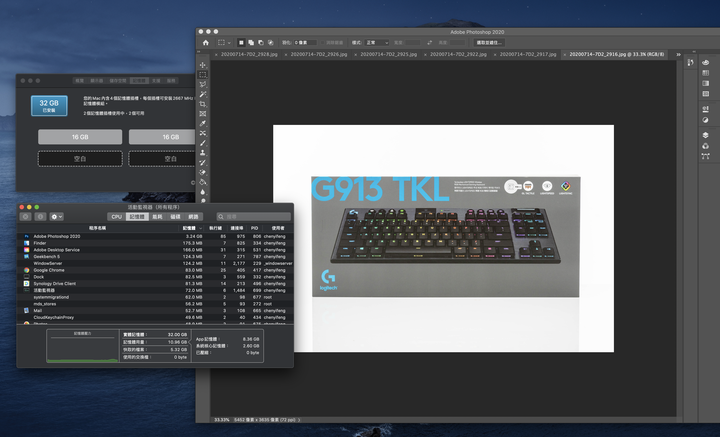
Task: Select the History Brush tool
Action: [x=202, y=162]
